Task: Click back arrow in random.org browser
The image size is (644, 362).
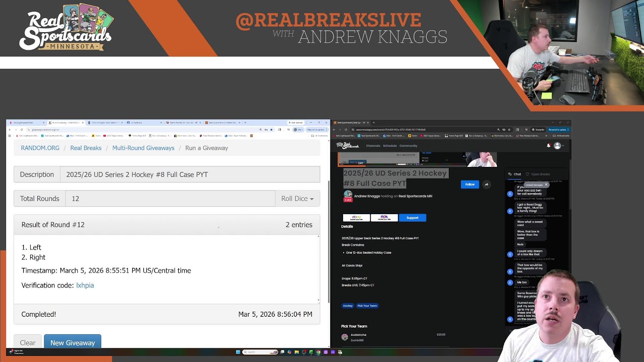Action: point(10,130)
